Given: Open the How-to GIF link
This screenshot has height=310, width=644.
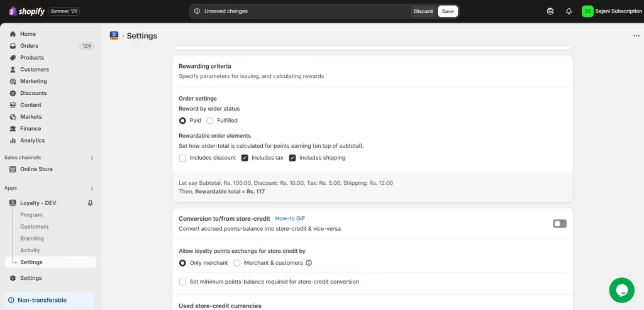Looking at the screenshot, I should (290, 218).
